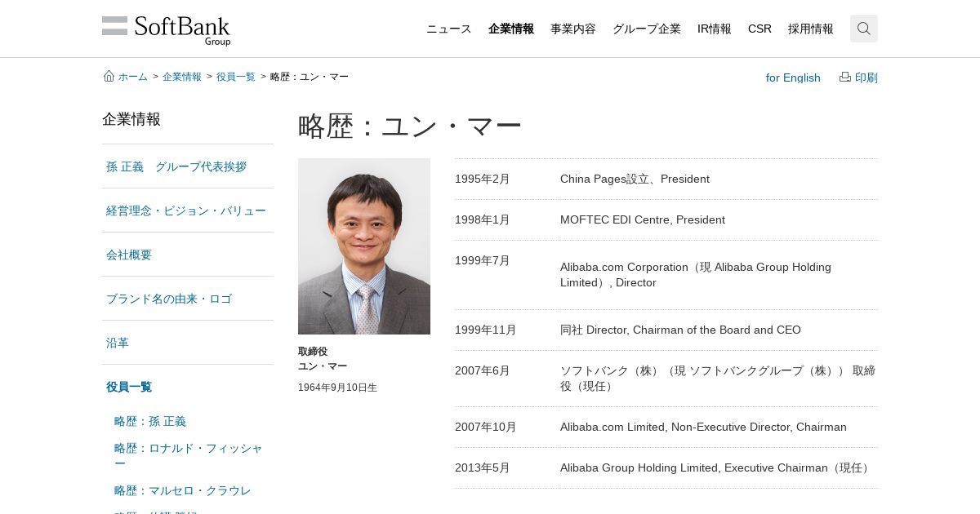Screen dimensions: 980x514
Task: Click the 1999年11月 date cell
Action: pyautogui.click(x=486, y=330)
